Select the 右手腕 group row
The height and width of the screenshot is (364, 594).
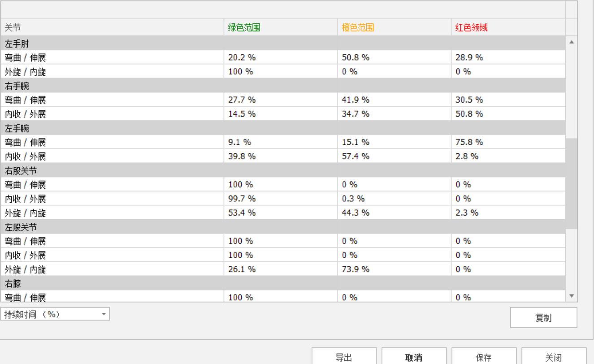click(x=17, y=86)
